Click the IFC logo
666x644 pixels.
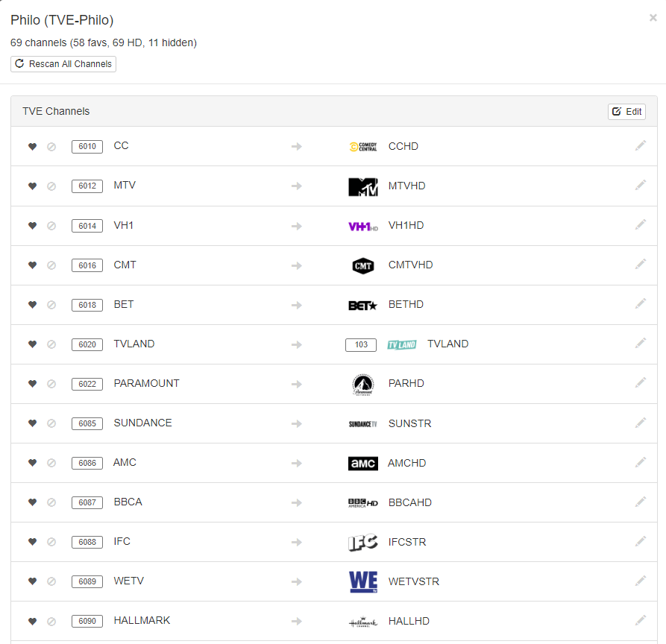pyautogui.click(x=362, y=542)
